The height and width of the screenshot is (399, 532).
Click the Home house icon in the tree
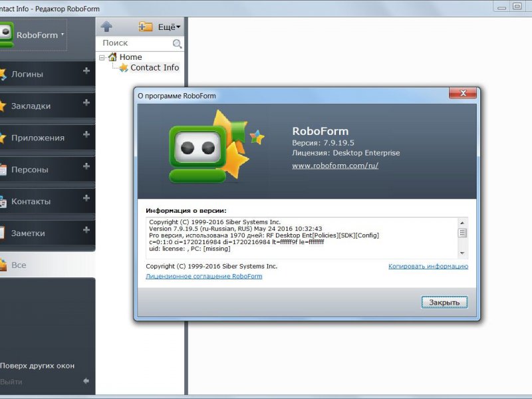coord(112,57)
